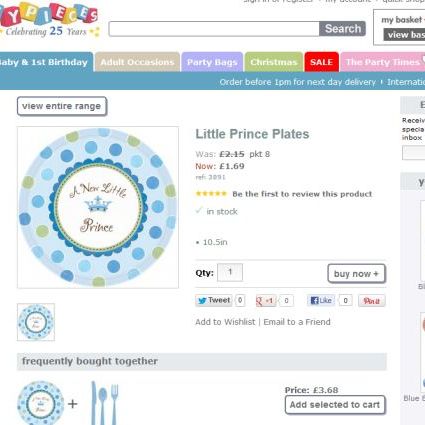The image size is (425, 425).
Task: Click into the search text box
Action: pyautogui.click(x=214, y=29)
